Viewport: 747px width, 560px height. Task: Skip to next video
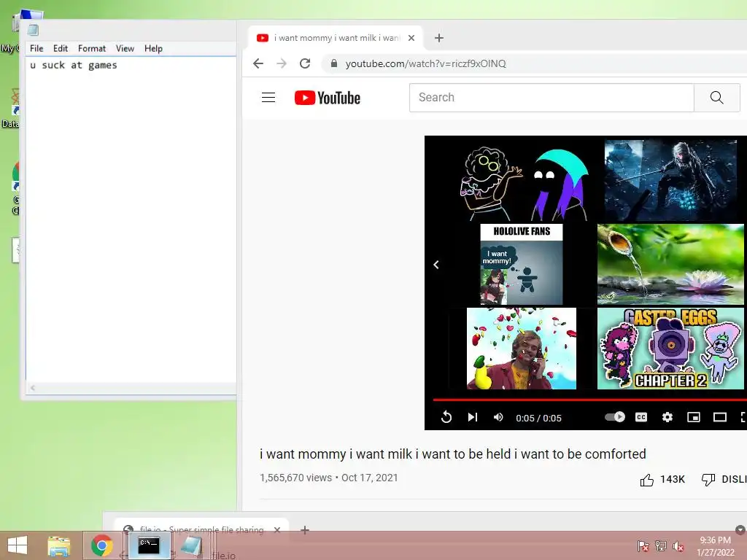point(472,417)
